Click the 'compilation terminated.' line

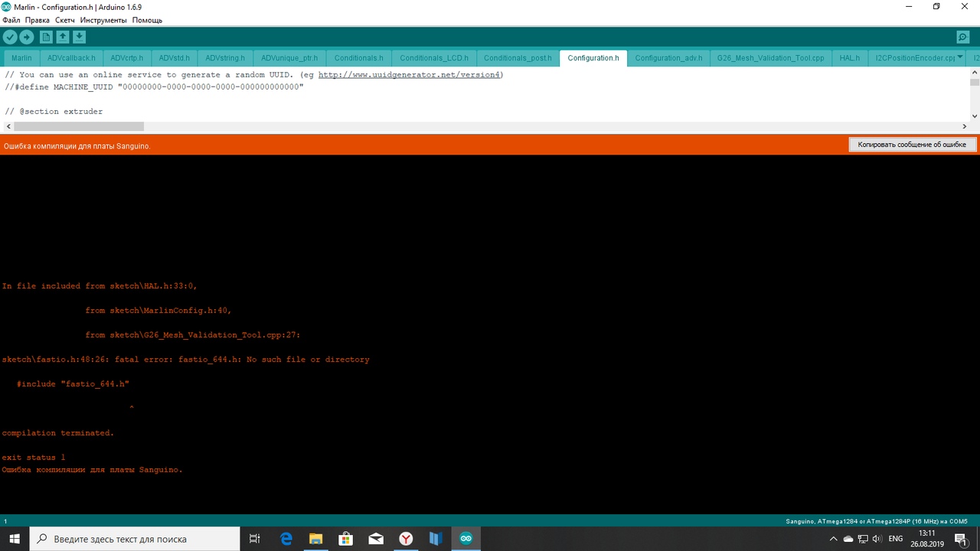click(58, 433)
